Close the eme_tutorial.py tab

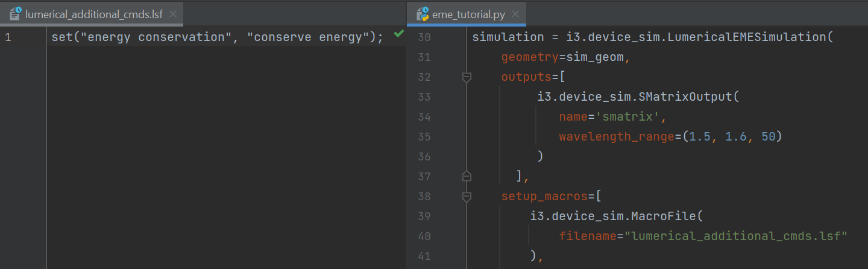click(x=516, y=14)
